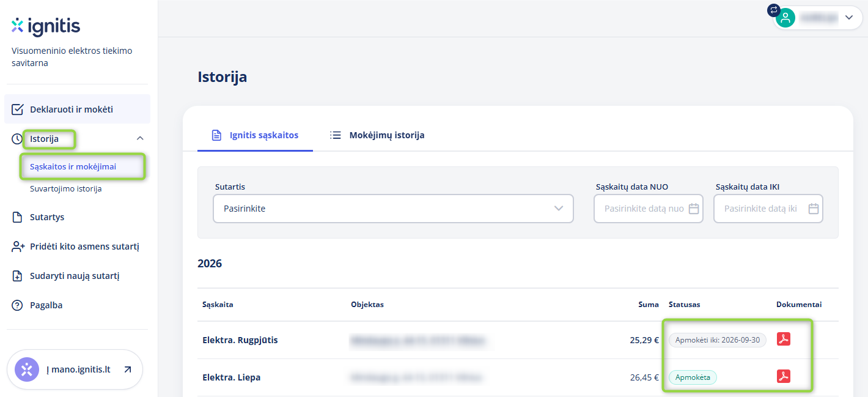This screenshot has width=868, height=397.
Task: Select Suvartojimo istorija submenu
Action: (65, 189)
